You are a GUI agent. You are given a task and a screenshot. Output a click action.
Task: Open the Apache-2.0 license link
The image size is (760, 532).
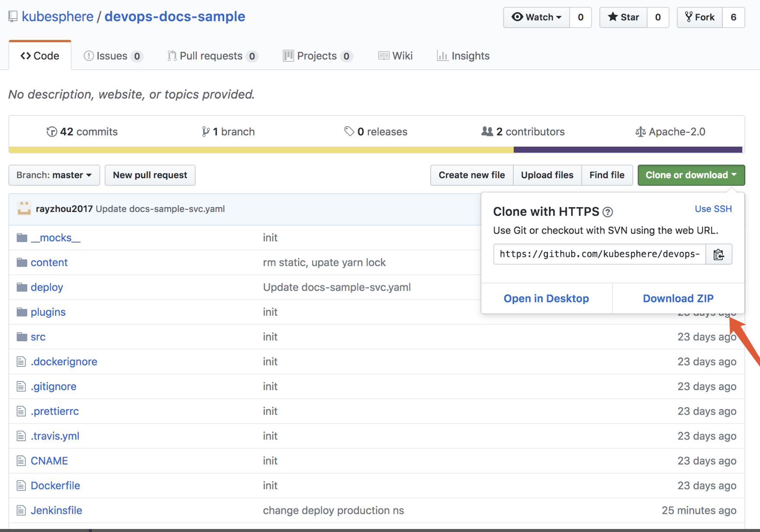click(x=670, y=131)
